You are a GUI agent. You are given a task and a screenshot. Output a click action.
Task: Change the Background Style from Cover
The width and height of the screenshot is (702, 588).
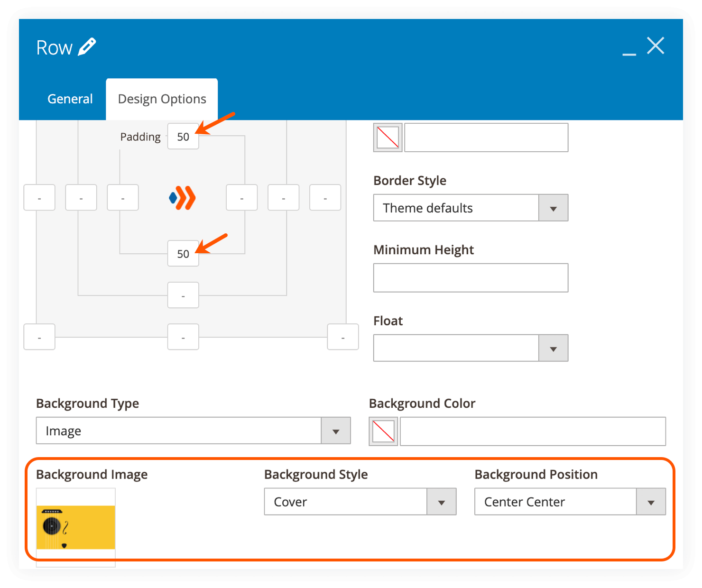tap(360, 502)
